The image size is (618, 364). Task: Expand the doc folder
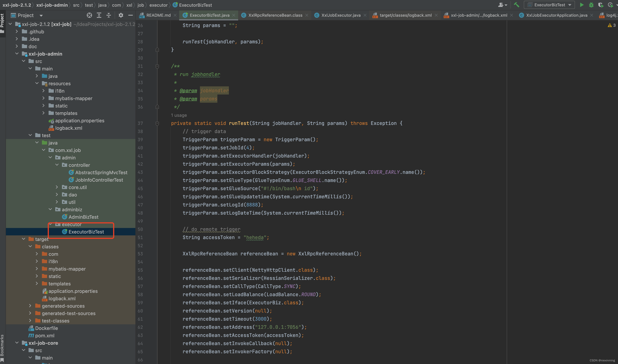tap(17, 46)
